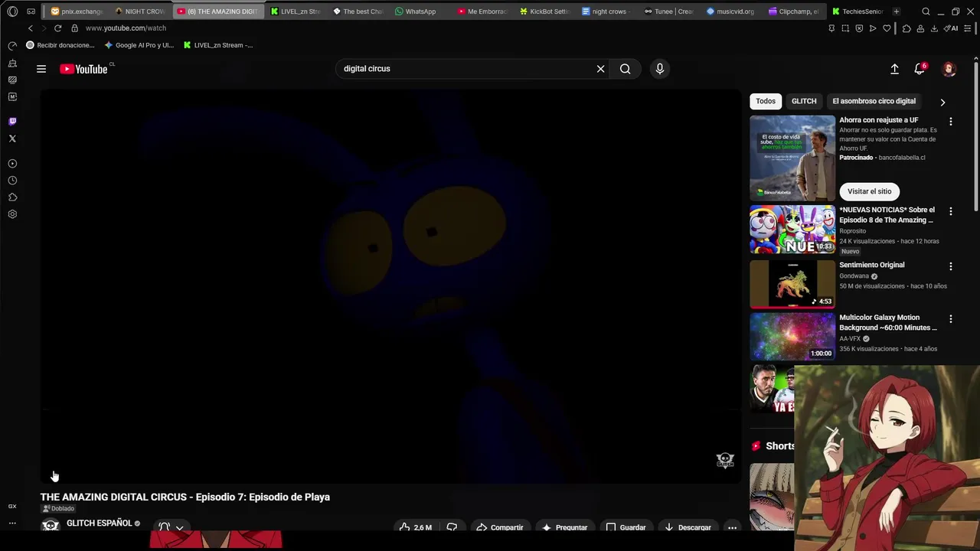Click the player play-arrow toolbar icon

coord(873,28)
